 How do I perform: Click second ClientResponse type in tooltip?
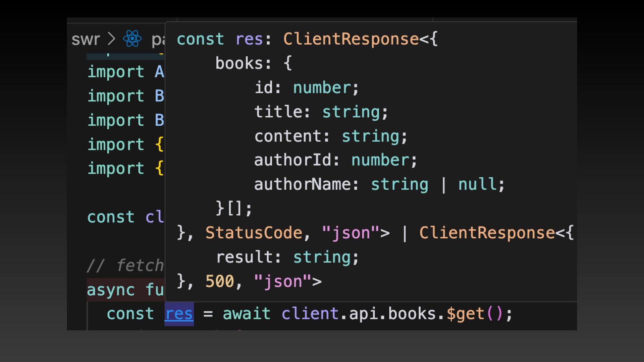487,233
